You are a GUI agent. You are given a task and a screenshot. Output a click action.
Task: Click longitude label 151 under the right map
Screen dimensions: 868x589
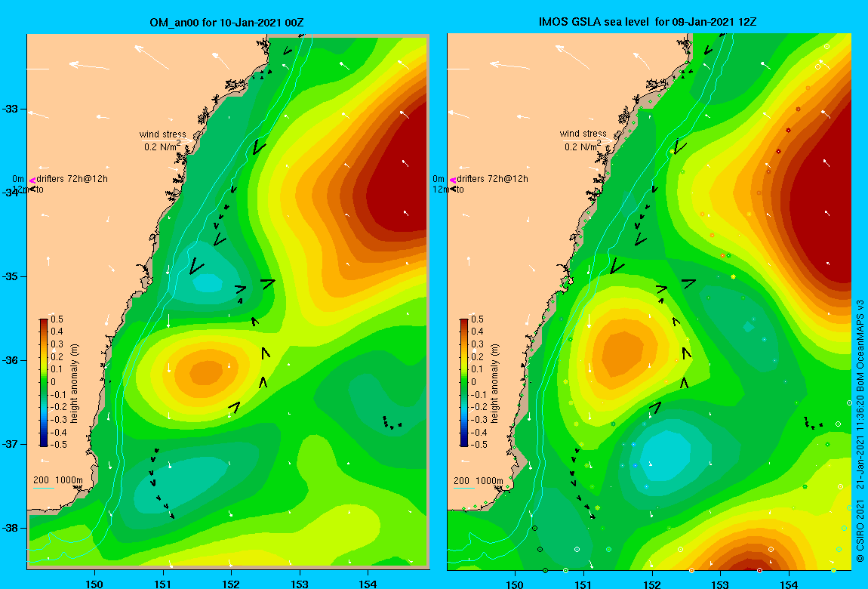point(583,584)
